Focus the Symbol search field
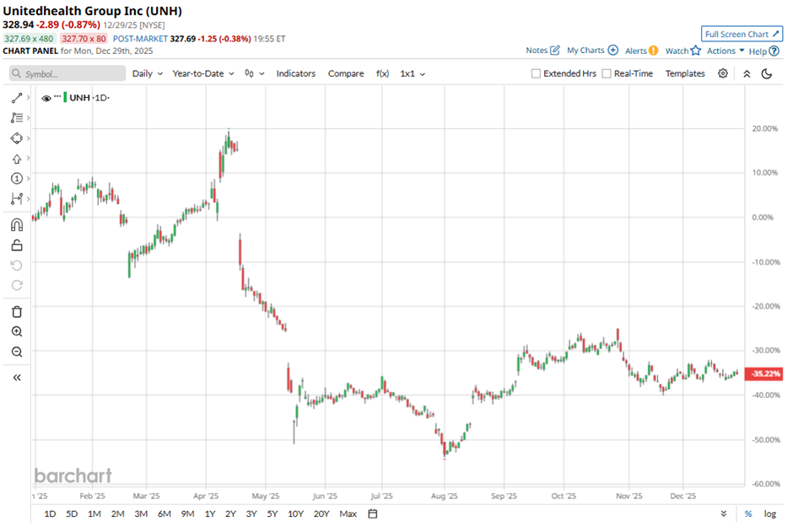 coord(67,73)
